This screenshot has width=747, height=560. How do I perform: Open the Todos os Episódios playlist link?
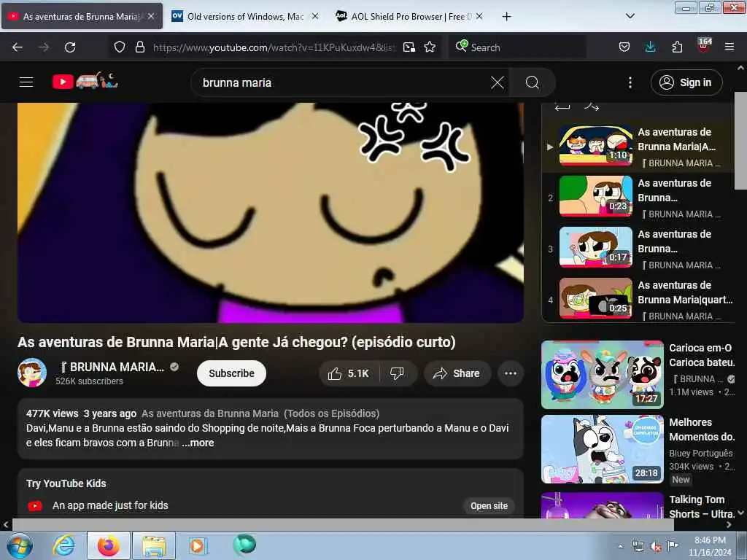point(260,413)
